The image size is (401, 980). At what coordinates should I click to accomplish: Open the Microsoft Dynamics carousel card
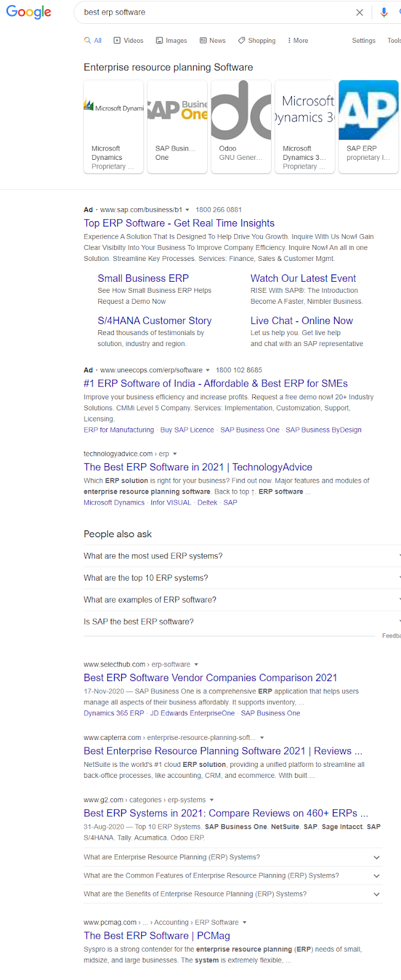coord(114,127)
